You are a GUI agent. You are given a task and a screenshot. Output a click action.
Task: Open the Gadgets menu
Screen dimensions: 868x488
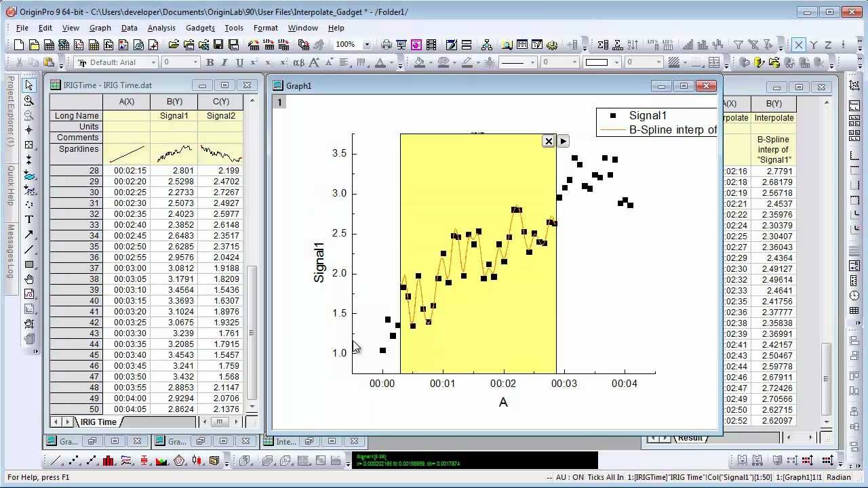[200, 28]
